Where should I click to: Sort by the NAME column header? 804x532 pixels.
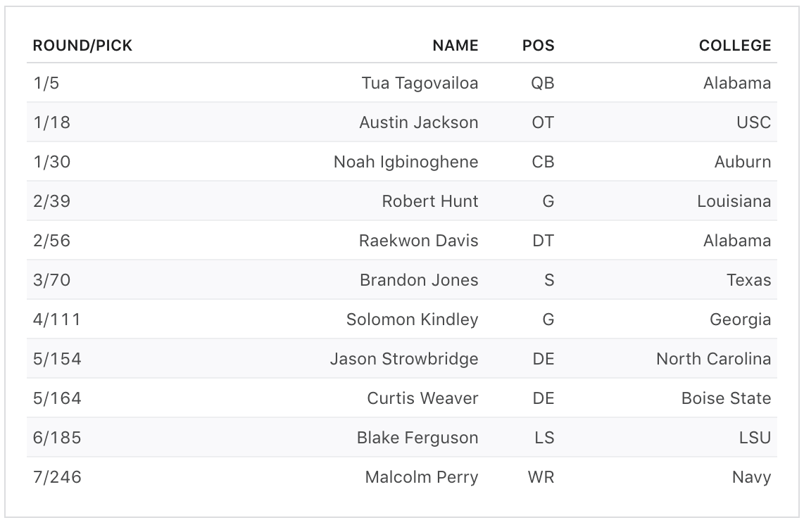(x=455, y=46)
